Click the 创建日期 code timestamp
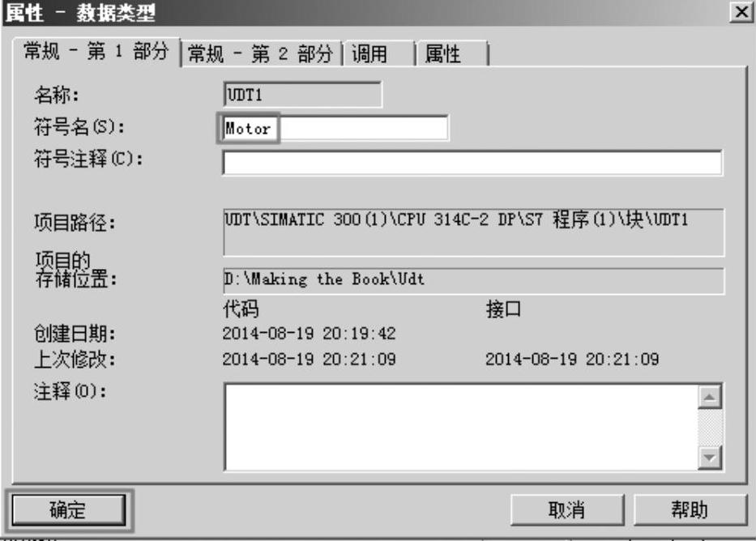This screenshot has height=541, width=756. (x=309, y=334)
